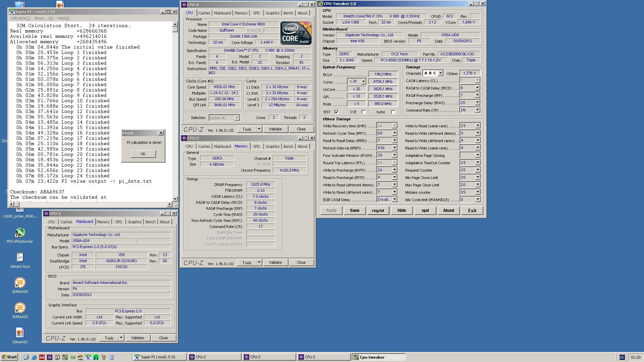Switch to the SPD tab in CPU-Z Memory window

tap(256, 146)
